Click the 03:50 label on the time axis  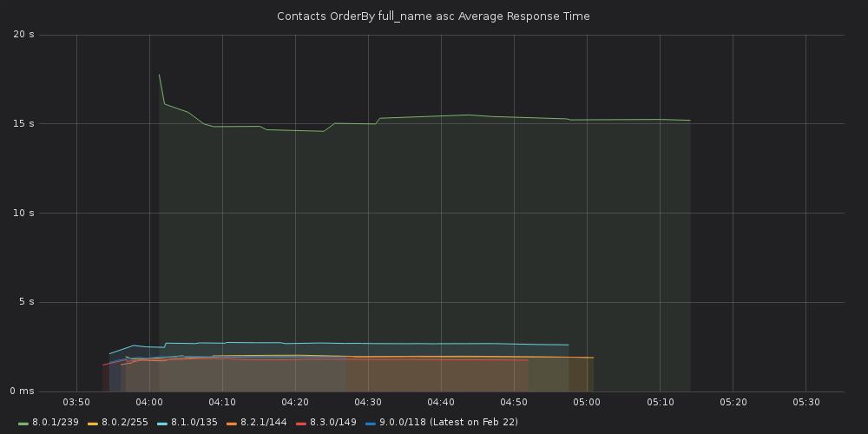[76, 403]
